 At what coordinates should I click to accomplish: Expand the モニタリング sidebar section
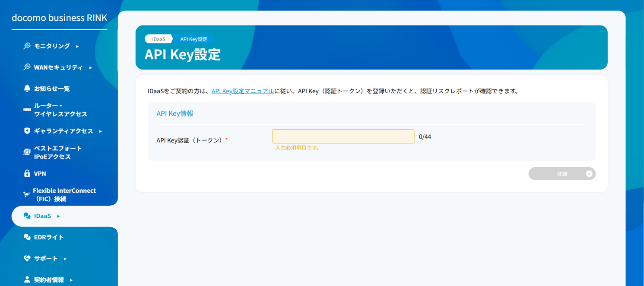click(x=78, y=46)
